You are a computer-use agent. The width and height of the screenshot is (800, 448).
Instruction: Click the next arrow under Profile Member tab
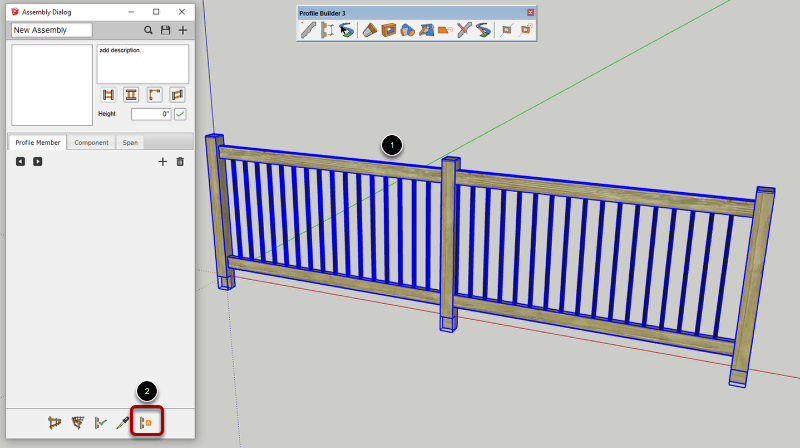[38, 161]
